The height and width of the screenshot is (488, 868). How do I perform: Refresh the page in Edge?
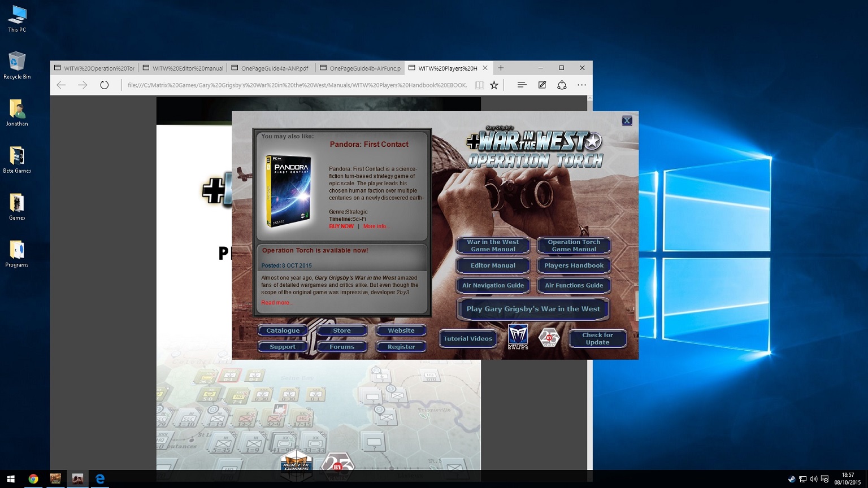point(104,85)
